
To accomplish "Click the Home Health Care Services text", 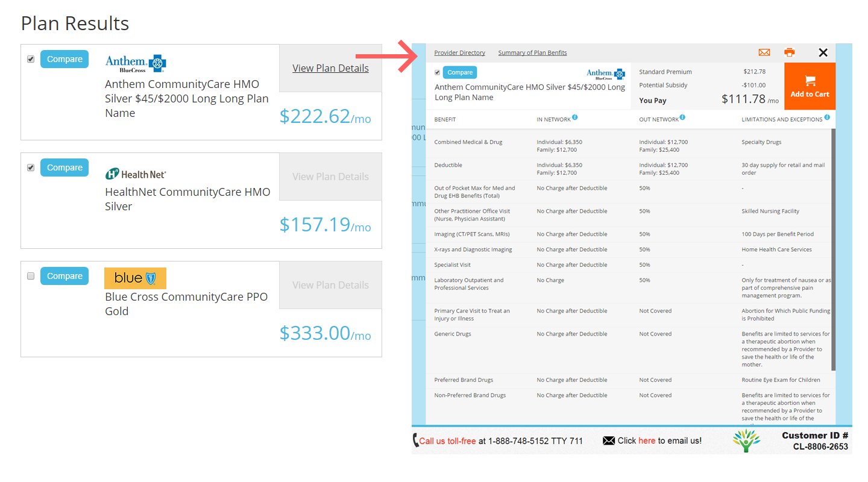I will [x=776, y=249].
